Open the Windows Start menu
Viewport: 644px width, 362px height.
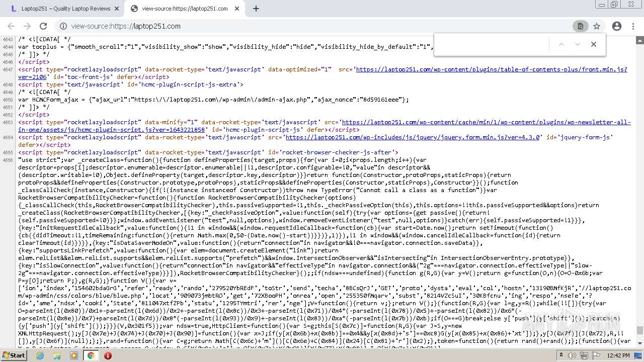pyautogui.click(x=14, y=355)
